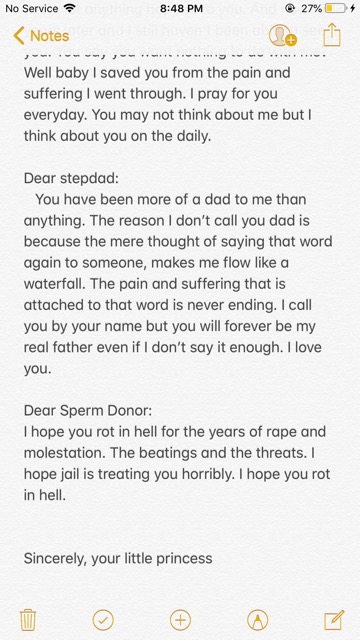Tap blank area below the signature

pos(180,586)
